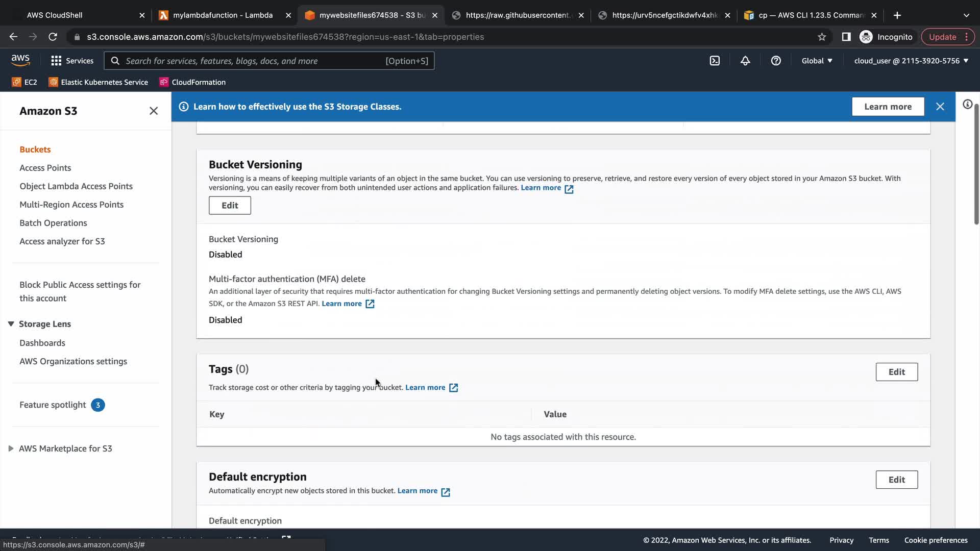Bookmark page with the star icon
This screenshot has height=551, width=980.
pyautogui.click(x=822, y=37)
